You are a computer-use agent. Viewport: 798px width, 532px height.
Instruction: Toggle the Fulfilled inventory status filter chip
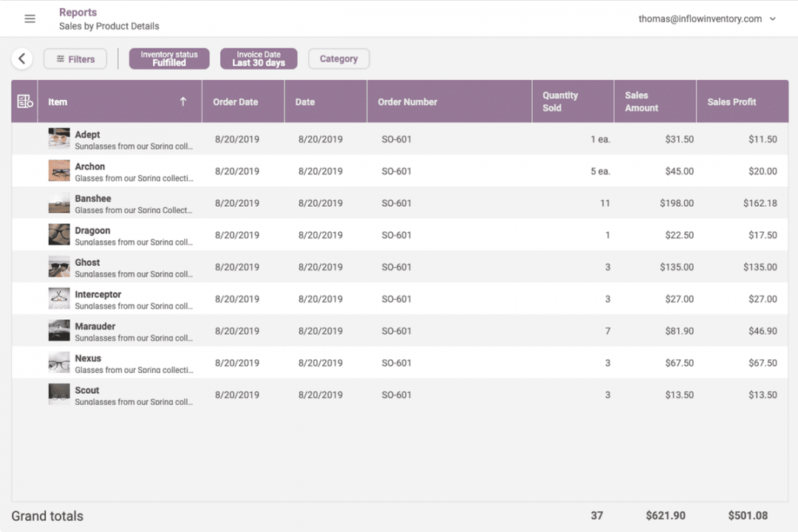point(168,58)
